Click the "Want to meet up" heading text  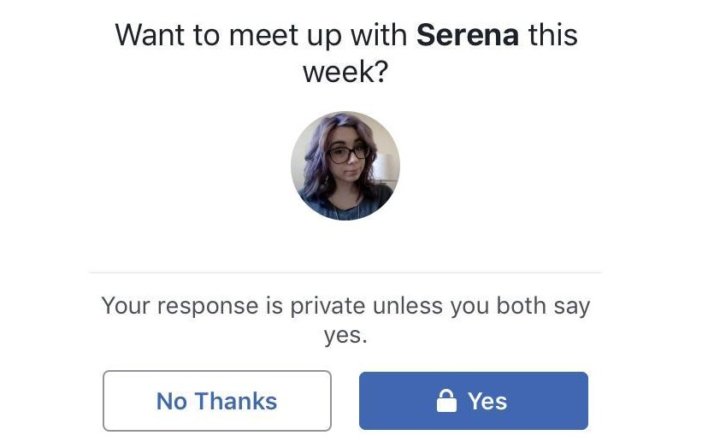(346, 53)
